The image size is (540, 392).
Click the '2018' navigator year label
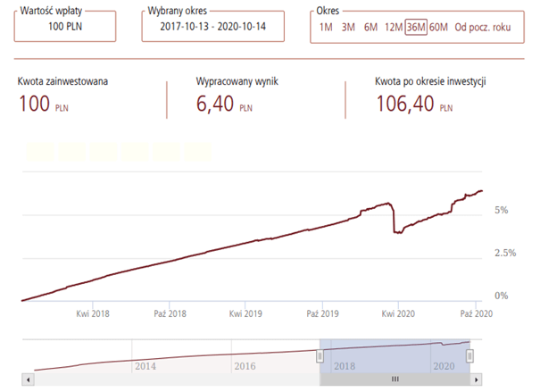(345, 366)
